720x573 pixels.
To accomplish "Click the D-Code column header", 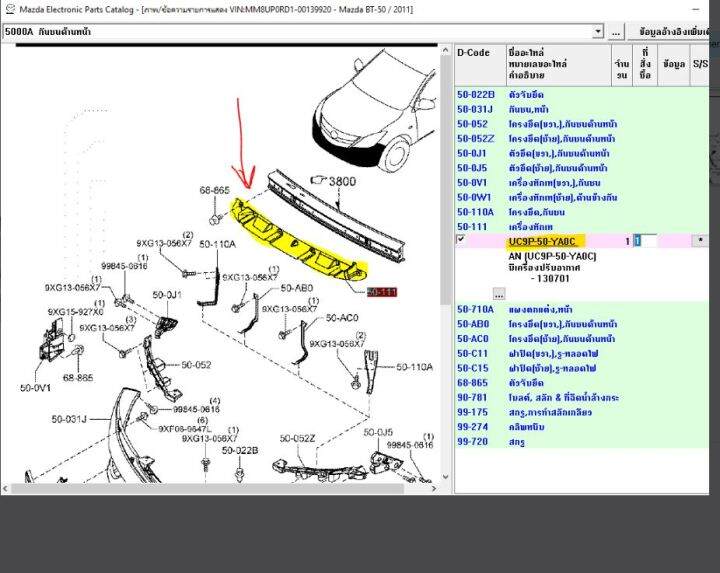I will tap(473, 51).
